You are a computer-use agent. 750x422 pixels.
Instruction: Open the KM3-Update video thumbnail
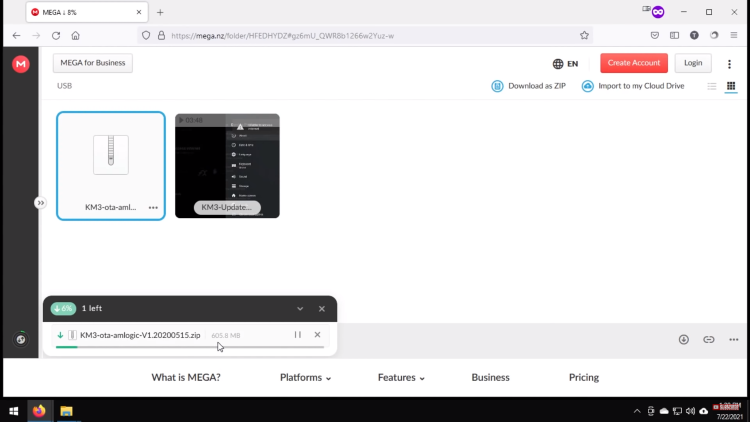(227, 166)
